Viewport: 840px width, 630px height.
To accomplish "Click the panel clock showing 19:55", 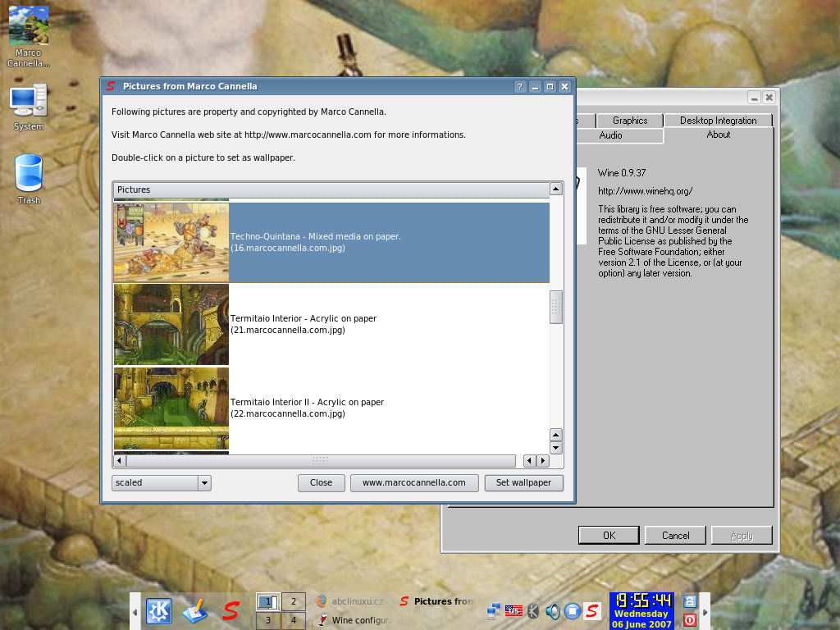I will (641, 611).
